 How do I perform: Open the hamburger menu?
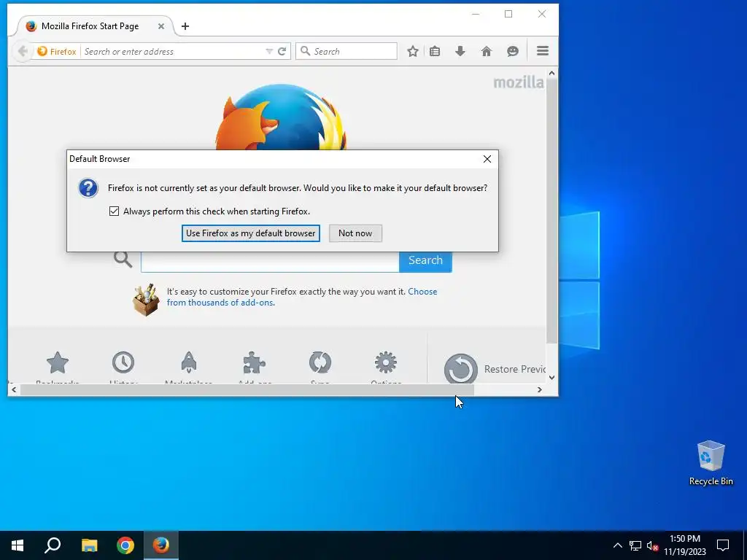(x=543, y=51)
